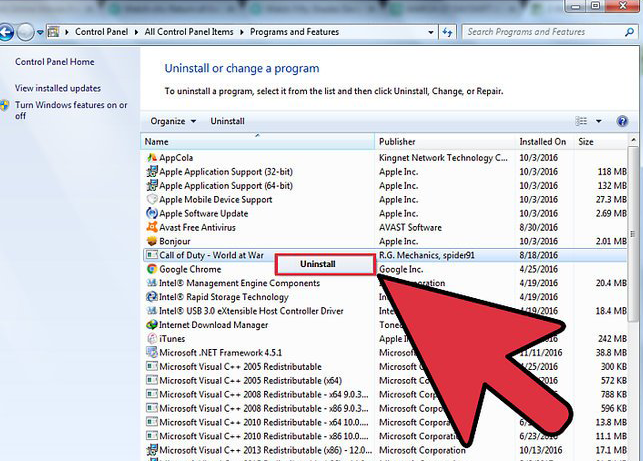Sort by the Size column header
Viewport: 643px width, 461px height.
(x=601, y=141)
